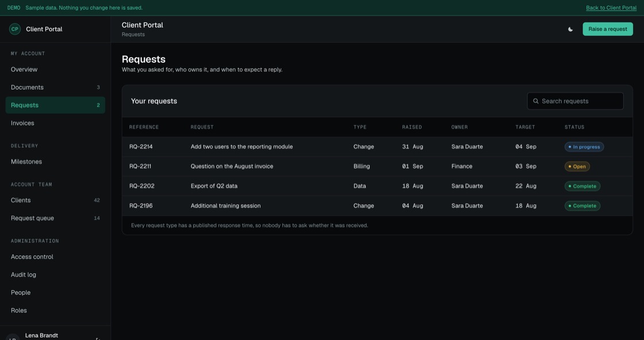Sort by Raised column header
Image resolution: width=644 pixels, height=340 pixels.
pos(412,127)
